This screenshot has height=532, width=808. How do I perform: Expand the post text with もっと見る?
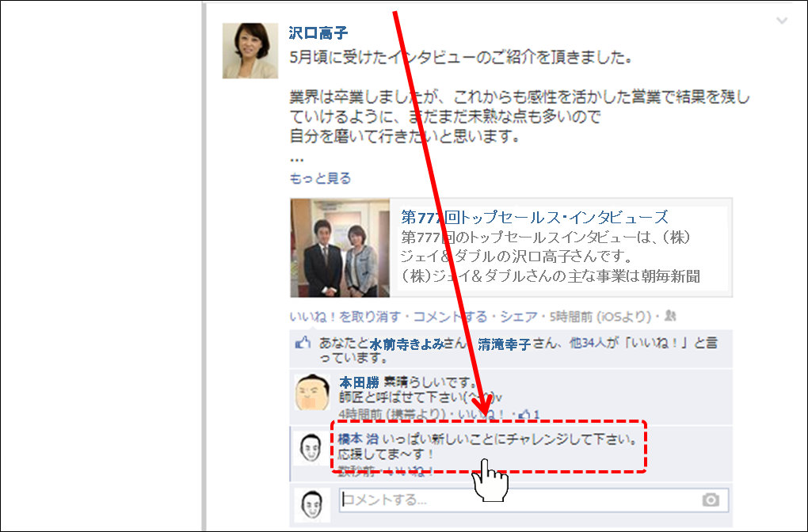coord(320,178)
